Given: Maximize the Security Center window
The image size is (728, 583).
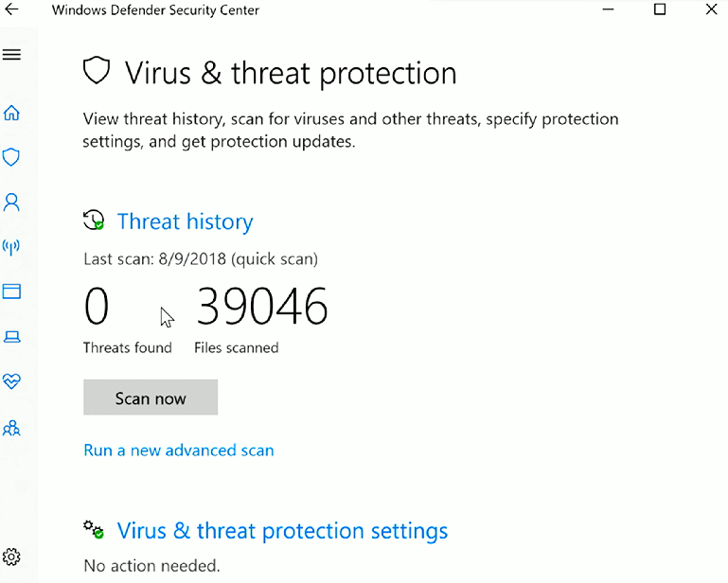Looking at the screenshot, I should (x=660, y=9).
